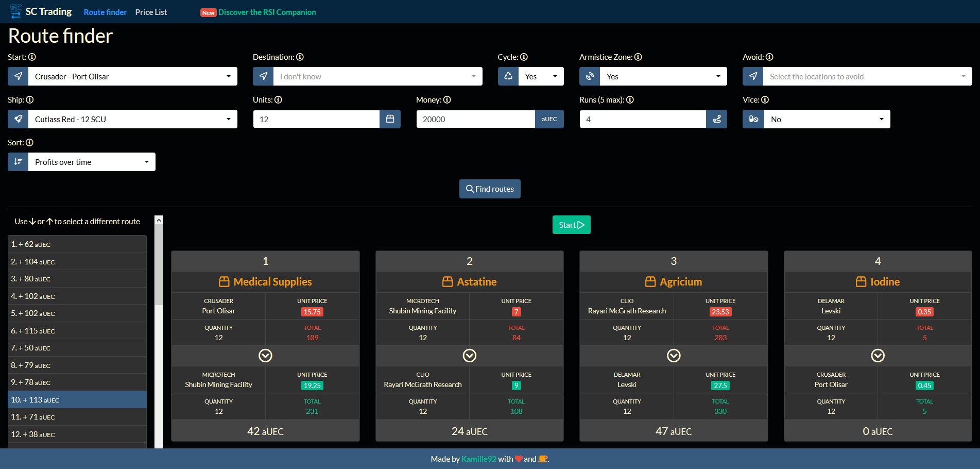Click the route list scrollbar up arrow
Image resolution: width=980 pixels, height=469 pixels.
click(x=159, y=220)
